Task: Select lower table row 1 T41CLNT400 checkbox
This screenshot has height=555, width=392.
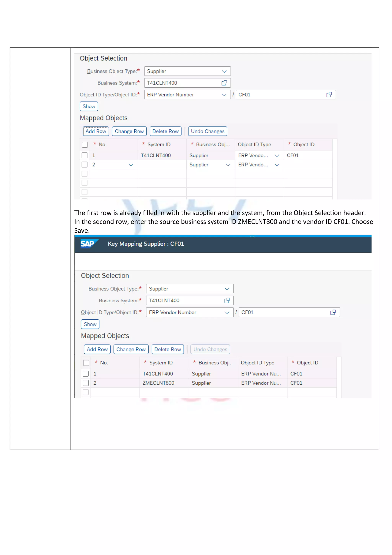Action: tap(86, 374)
